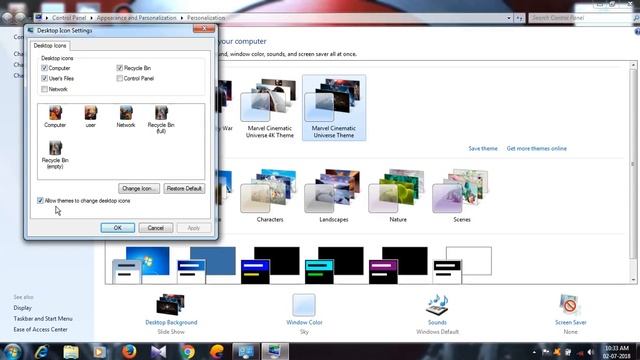Enable the Control Panel checkbox

click(120, 78)
